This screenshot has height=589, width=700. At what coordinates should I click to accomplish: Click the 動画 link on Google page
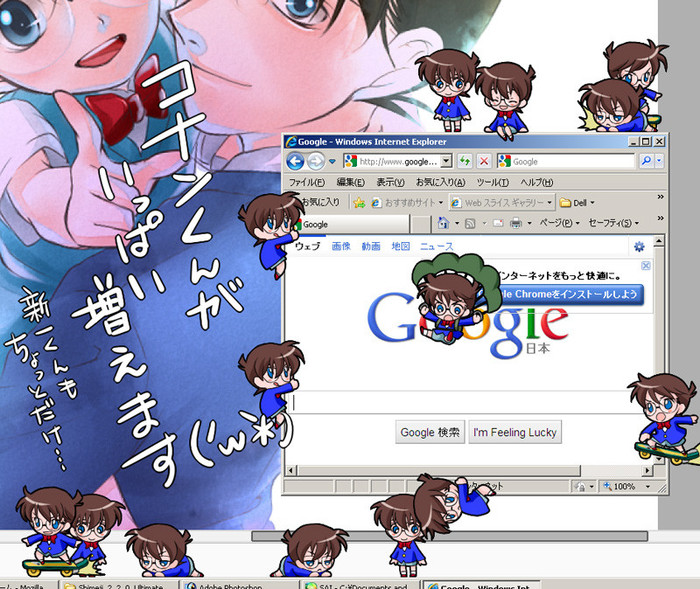[x=371, y=246]
